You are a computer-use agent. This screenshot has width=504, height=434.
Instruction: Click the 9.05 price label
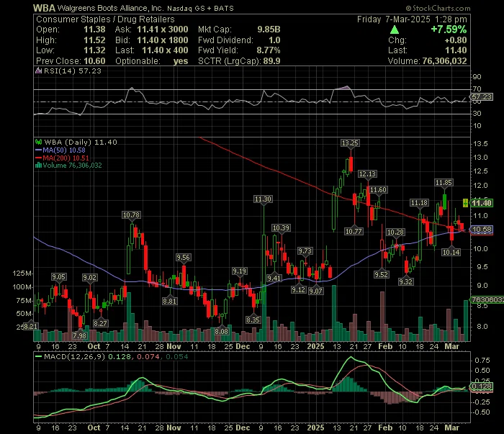[x=59, y=277]
